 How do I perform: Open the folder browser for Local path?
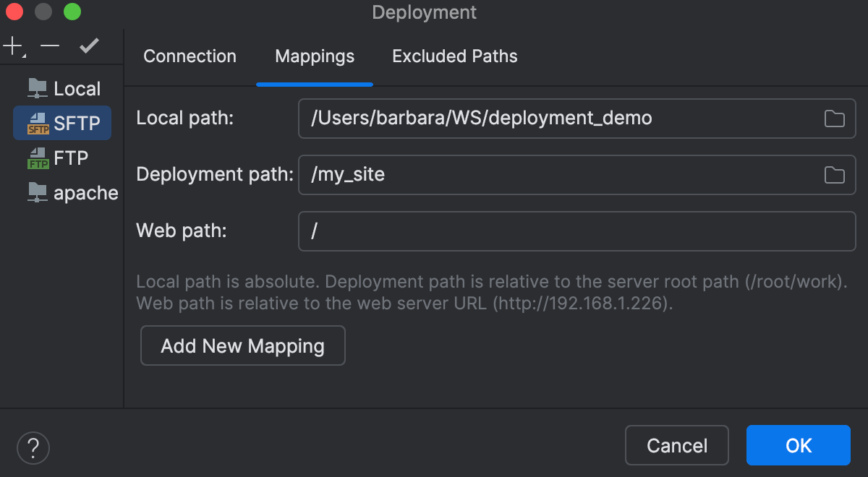pos(833,118)
